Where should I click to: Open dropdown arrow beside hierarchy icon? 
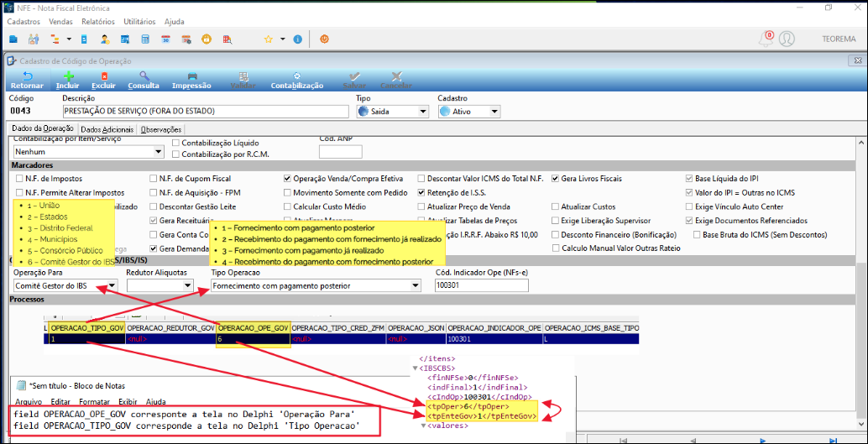69,39
